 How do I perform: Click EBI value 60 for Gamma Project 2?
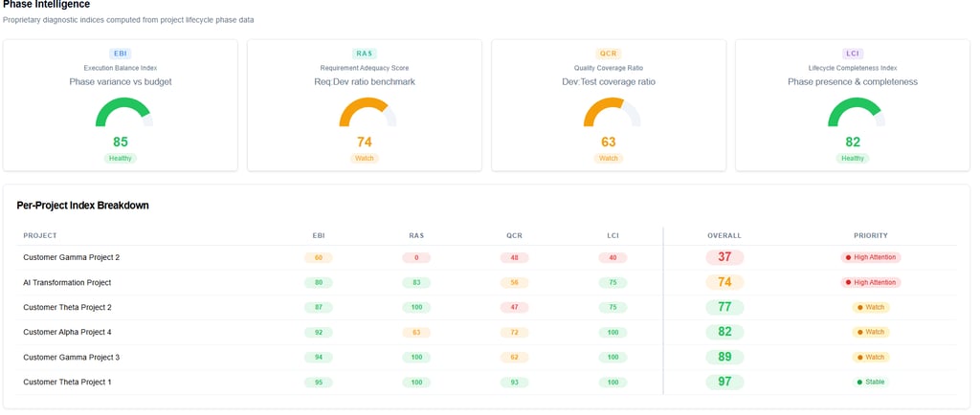point(319,258)
